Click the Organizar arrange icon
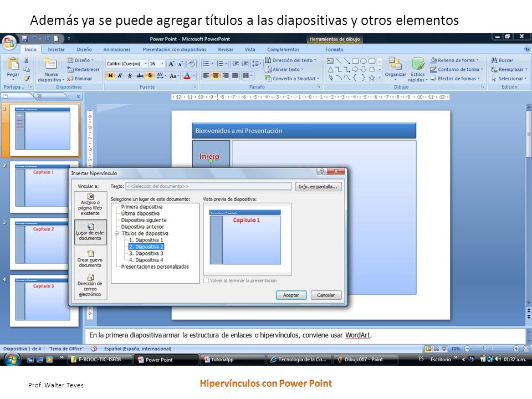532x399 pixels. (395, 63)
